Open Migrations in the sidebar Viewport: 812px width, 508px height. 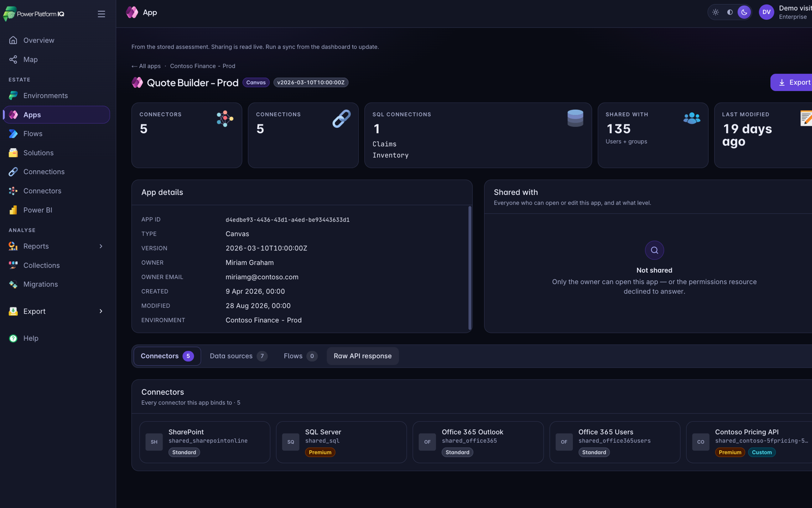[57, 284]
